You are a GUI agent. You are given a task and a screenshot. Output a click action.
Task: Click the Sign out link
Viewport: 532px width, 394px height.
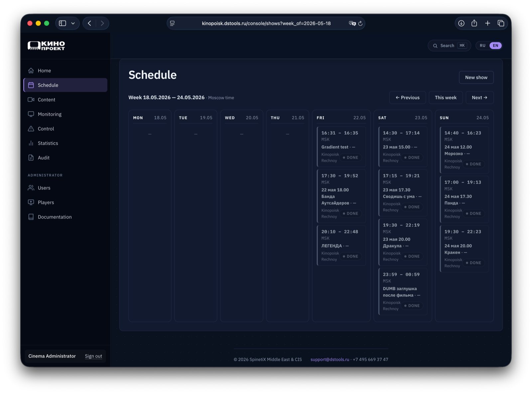(93, 356)
